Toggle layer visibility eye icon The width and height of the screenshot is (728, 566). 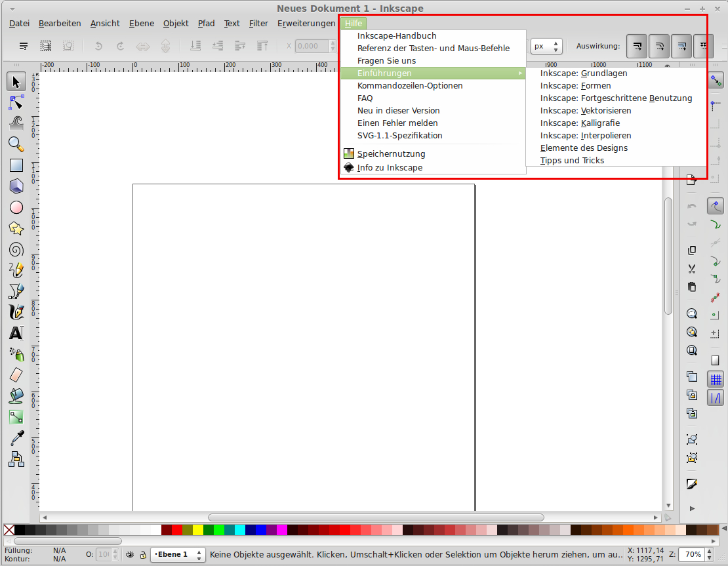(x=130, y=554)
